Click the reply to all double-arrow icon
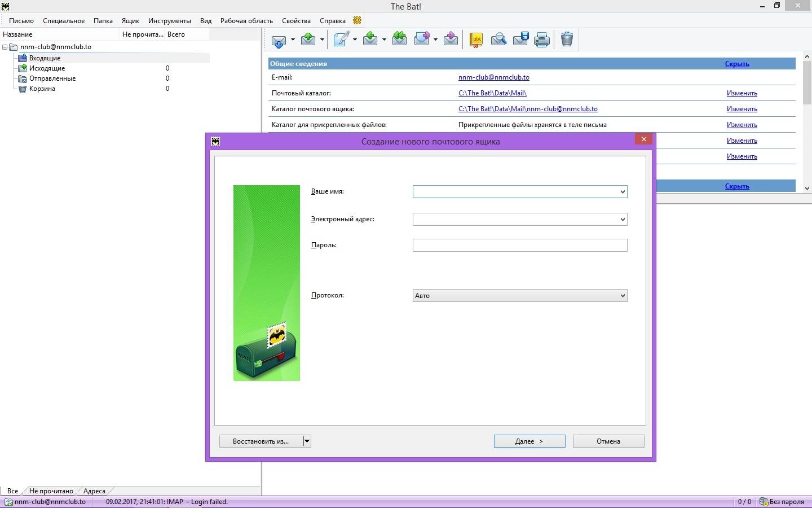This screenshot has height=508, width=812. (x=400, y=39)
